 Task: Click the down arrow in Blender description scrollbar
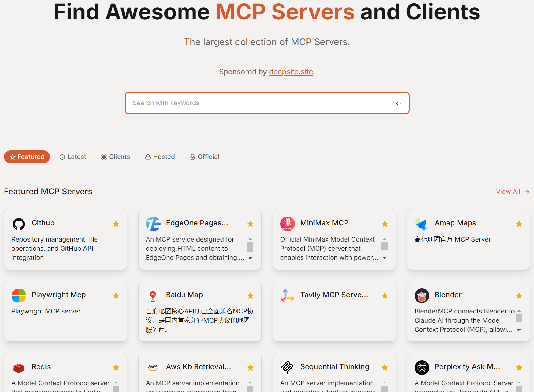pos(519,330)
